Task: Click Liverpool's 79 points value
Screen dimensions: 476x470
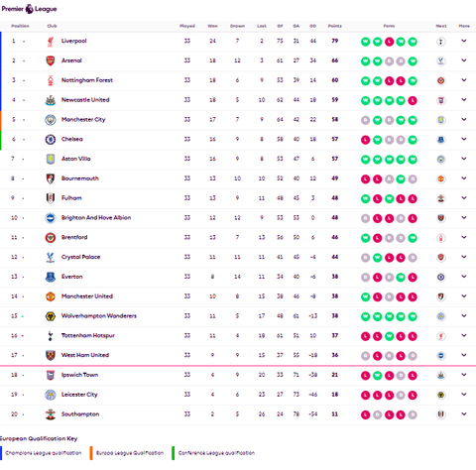Action: (335, 41)
